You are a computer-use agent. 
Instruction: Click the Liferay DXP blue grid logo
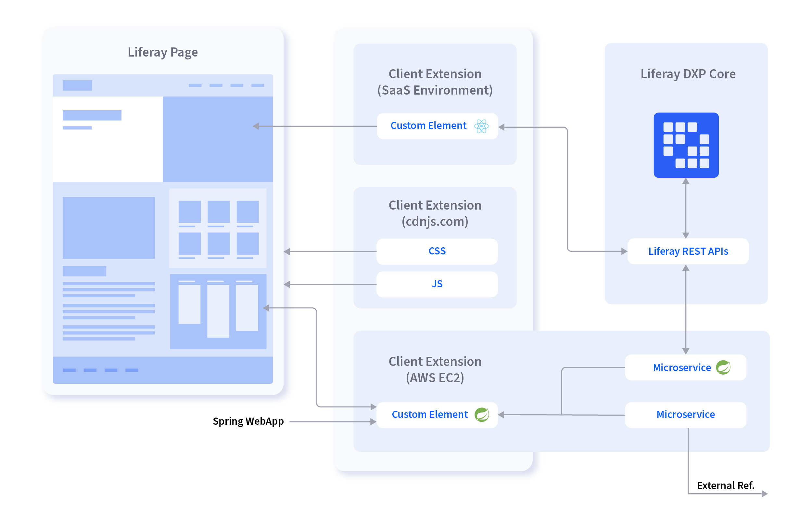(x=686, y=145)
